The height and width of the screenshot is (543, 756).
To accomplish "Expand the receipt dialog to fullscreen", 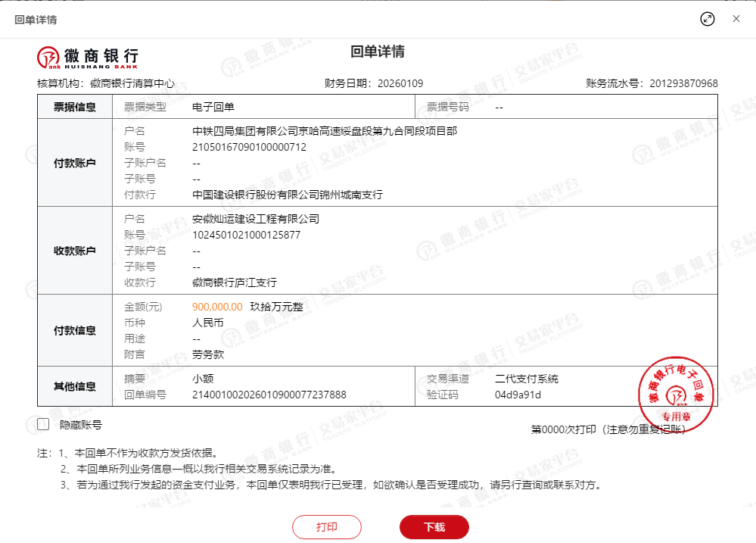I will point(708,19).
